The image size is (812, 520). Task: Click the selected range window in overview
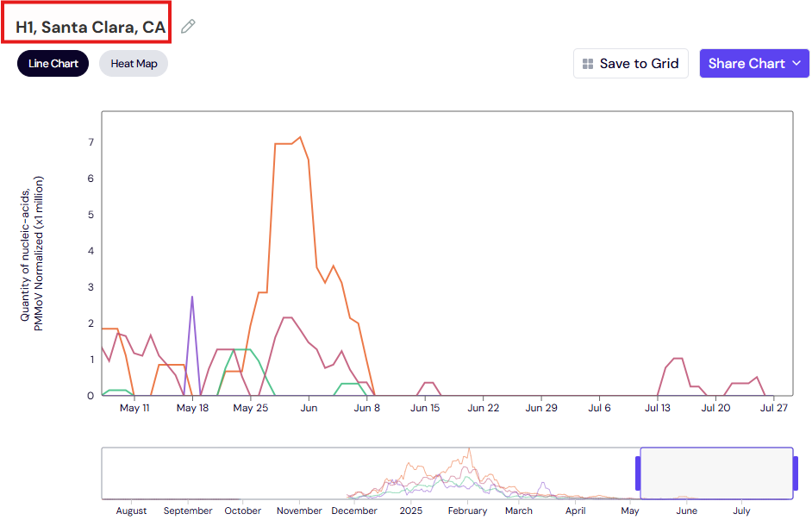click(716, 473)
